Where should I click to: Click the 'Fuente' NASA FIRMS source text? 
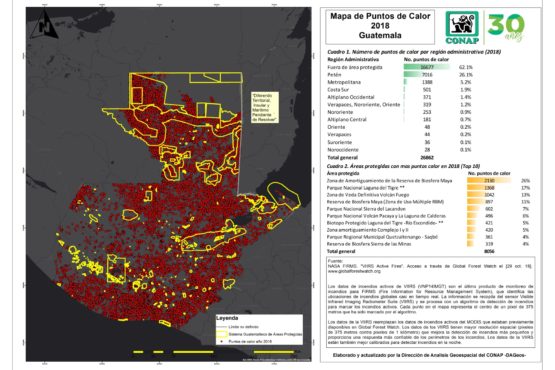coord(430,266)
